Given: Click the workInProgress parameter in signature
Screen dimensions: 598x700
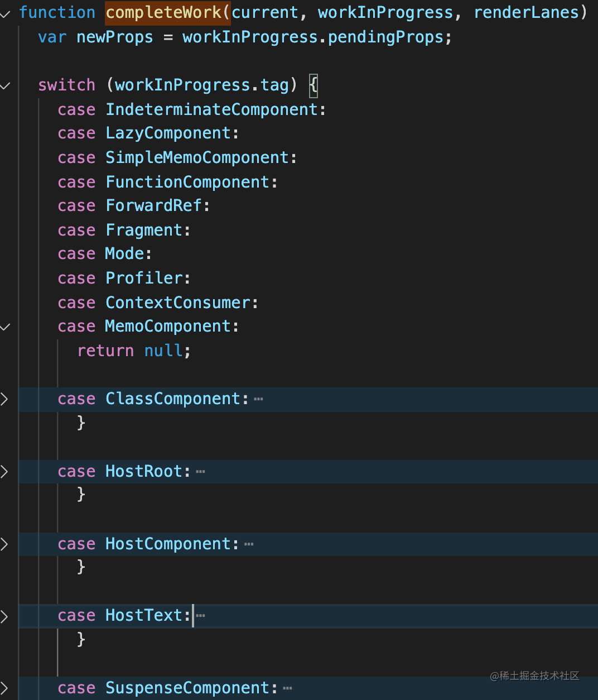Looking at the screenshot, I should click(385, 12).
